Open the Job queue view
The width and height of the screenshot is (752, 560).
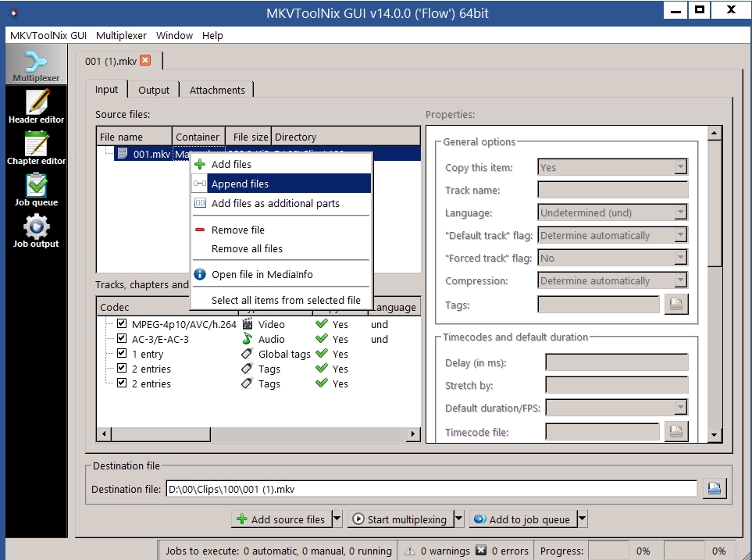pyautogui.click(x=36, y=189)
